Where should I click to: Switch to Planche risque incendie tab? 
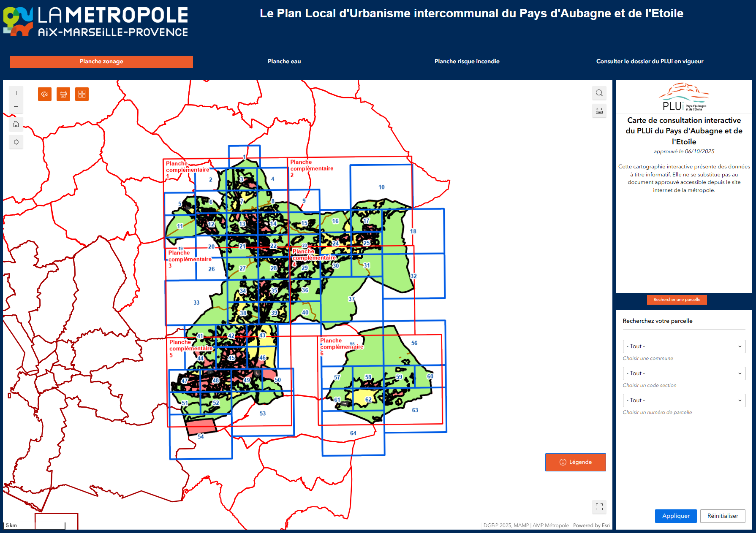pyautogui.click(x=467, y=62)
